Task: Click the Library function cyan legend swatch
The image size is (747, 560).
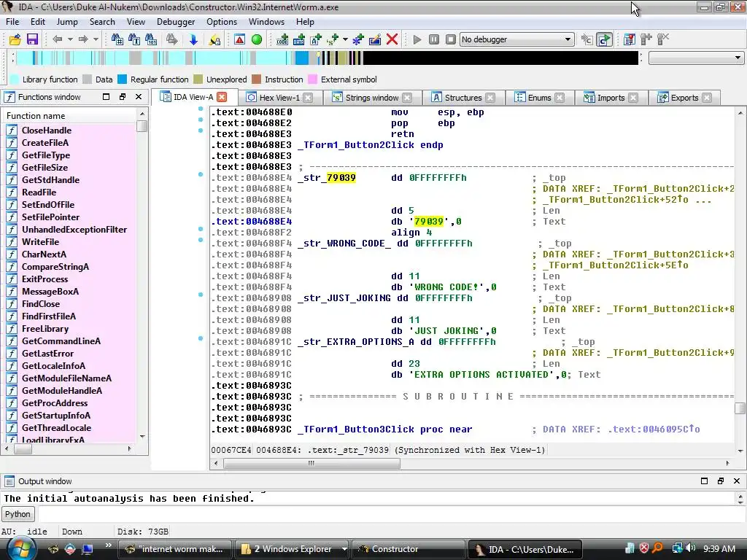Action: [x=15, y=79]
